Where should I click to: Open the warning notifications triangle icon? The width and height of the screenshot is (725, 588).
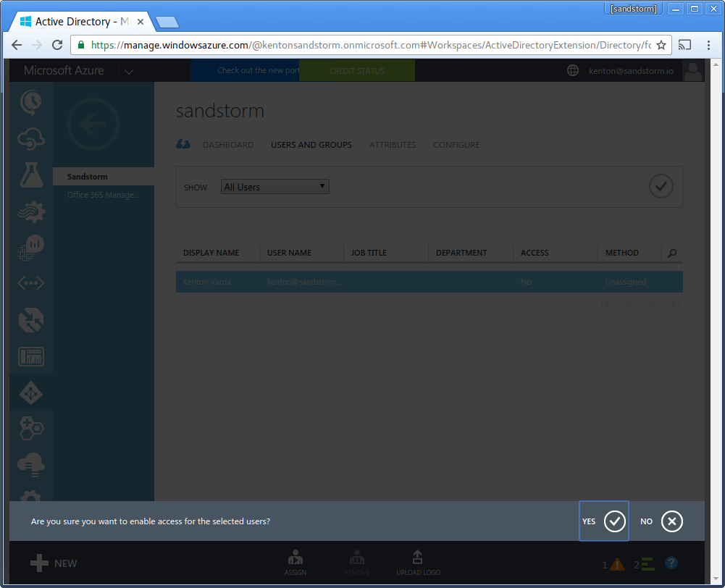617,564
